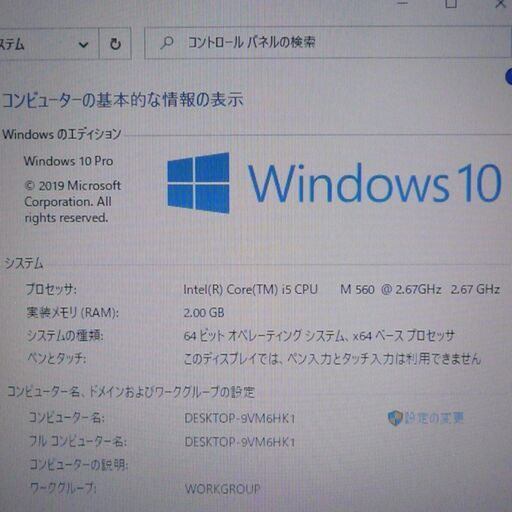The width and height of the screenshot is (512, 512).
Task: Click the refresh button beside the address bar
Action: click(115, 44)
